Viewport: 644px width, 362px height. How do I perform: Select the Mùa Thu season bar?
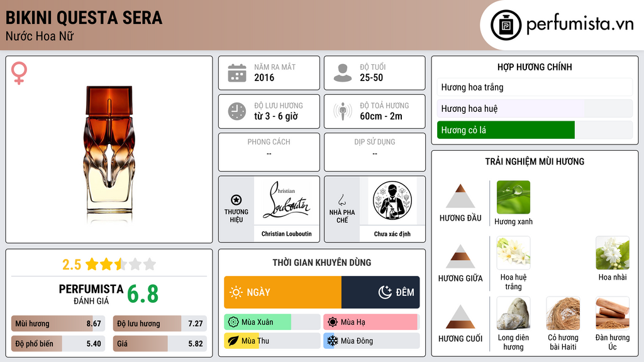272,341
